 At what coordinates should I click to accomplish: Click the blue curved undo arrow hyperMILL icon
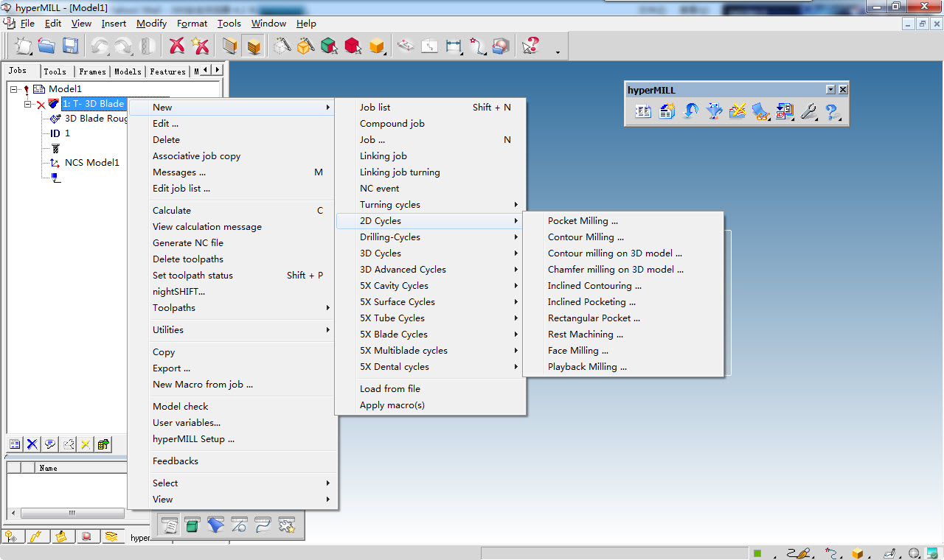pyautogui.click(x=690, y=111)
